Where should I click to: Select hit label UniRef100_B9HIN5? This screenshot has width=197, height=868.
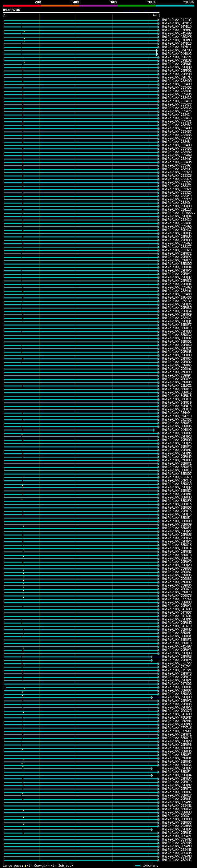pyautogui.click(x=177, y=78)
